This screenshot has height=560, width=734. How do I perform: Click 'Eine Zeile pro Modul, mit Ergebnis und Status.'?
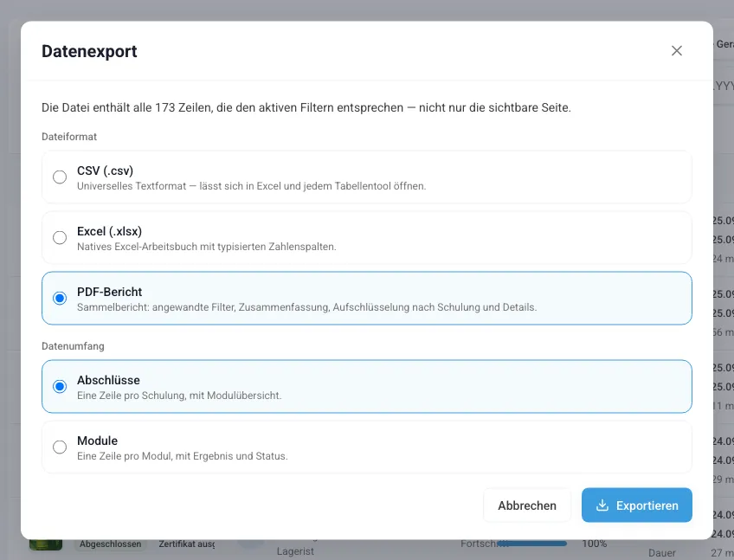tap(182, 455)
